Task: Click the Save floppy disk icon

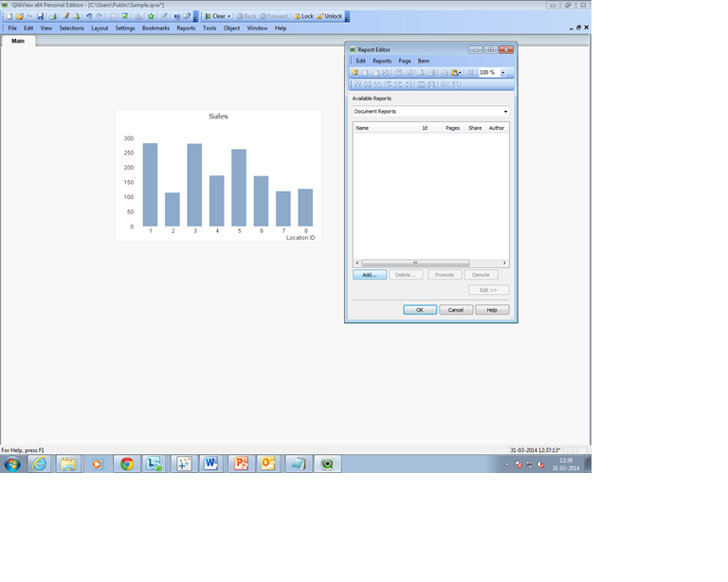Action: 41,16
